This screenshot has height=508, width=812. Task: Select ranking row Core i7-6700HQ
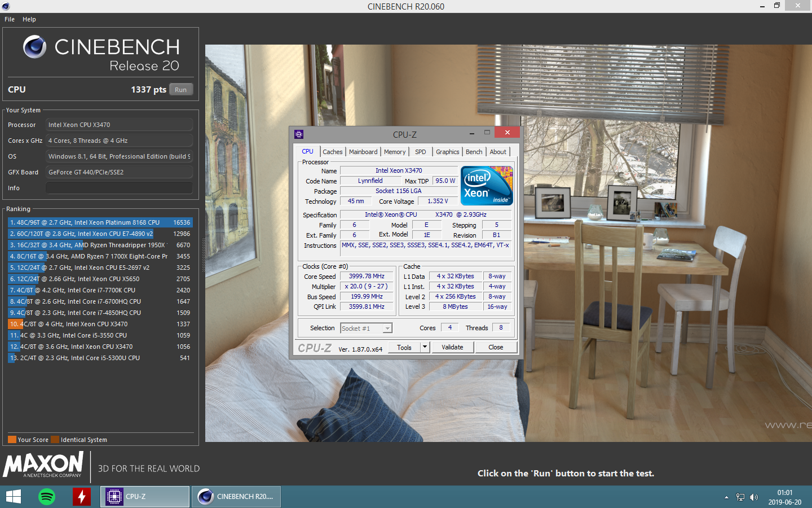point(100,301)
